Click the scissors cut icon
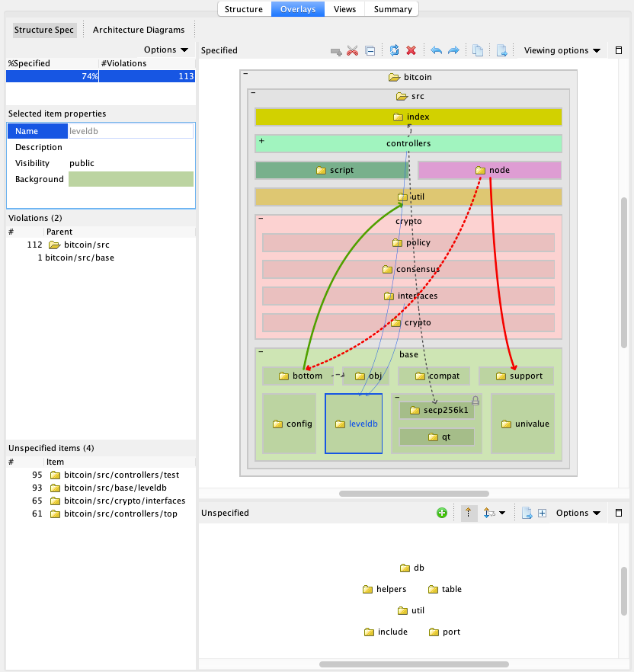This screenshot has width=634, height=672. click(x=352, y=50)
